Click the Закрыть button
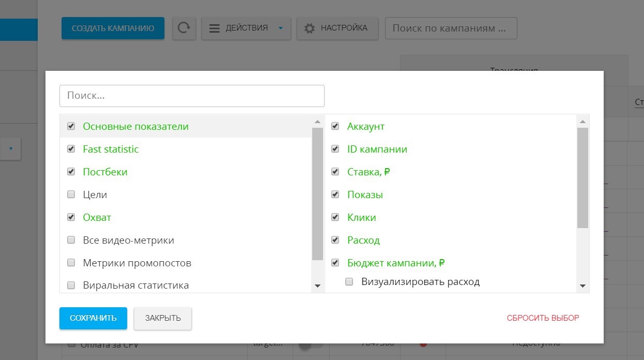Image resolution: width=644 pixels, height=360 pixels. pos(163,318)
